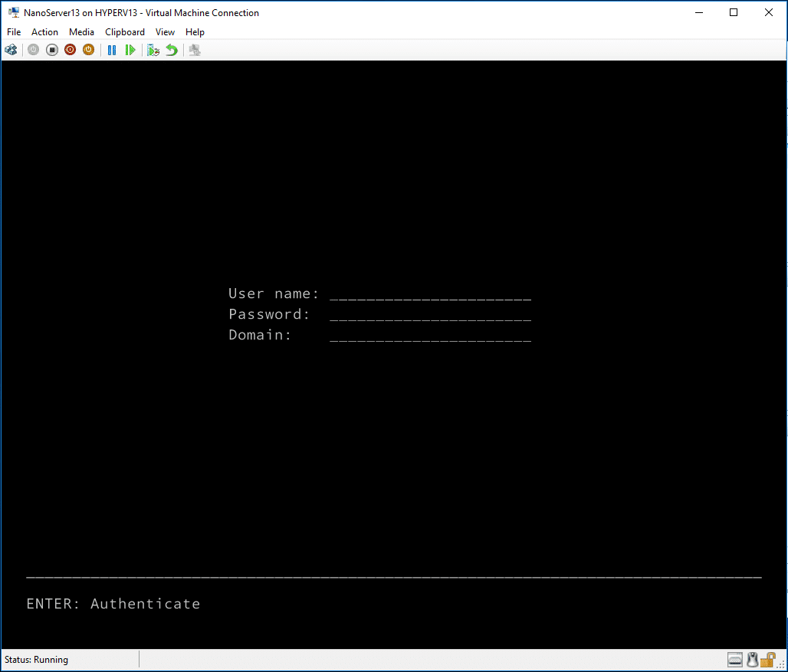Open the File menu
The width and height of the screenshot is (788, 672).
(x=14, y=32)
